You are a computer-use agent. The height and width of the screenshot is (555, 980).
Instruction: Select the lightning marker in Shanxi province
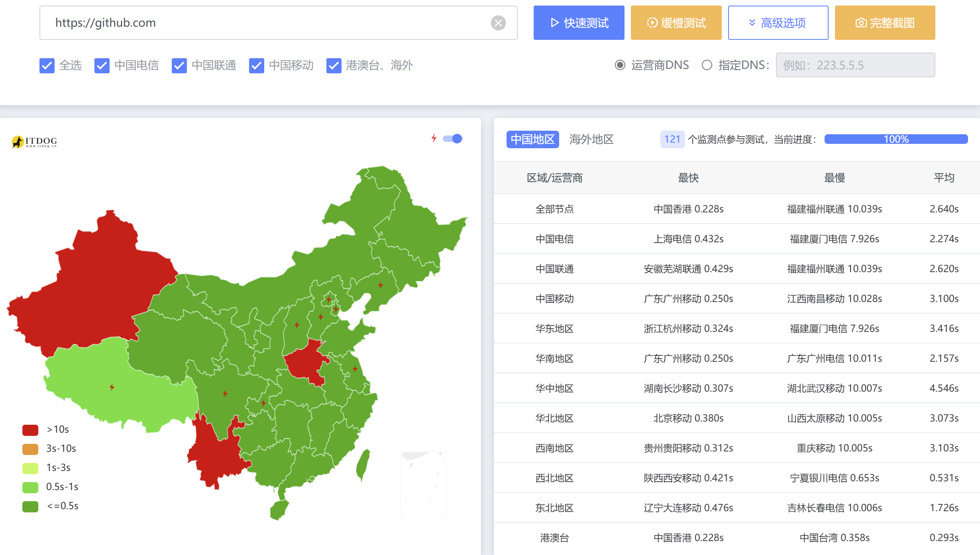pyautogui.click(x=297, y=325)
